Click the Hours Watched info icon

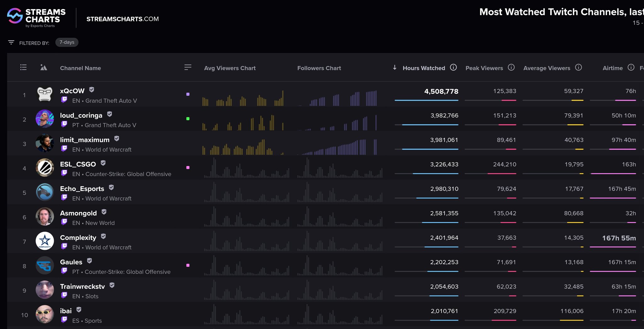(x=453, y=67)
